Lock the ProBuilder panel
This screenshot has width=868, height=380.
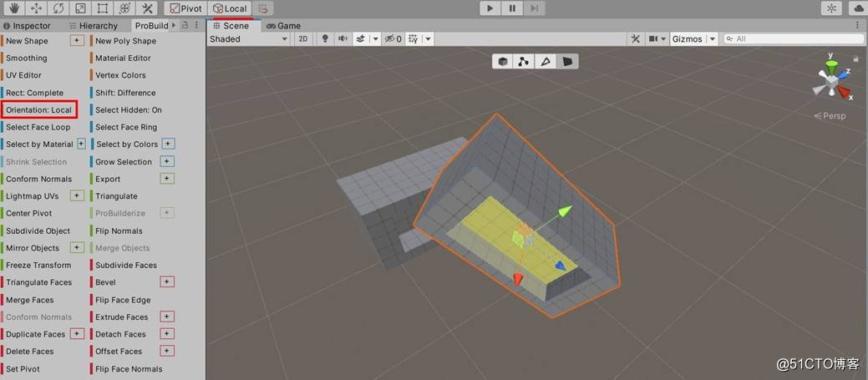coord(185,25)
